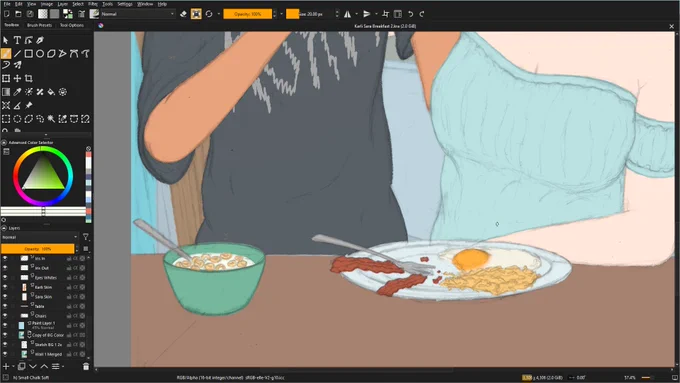Move layer down with chevron button

click(x=33, y=367)
